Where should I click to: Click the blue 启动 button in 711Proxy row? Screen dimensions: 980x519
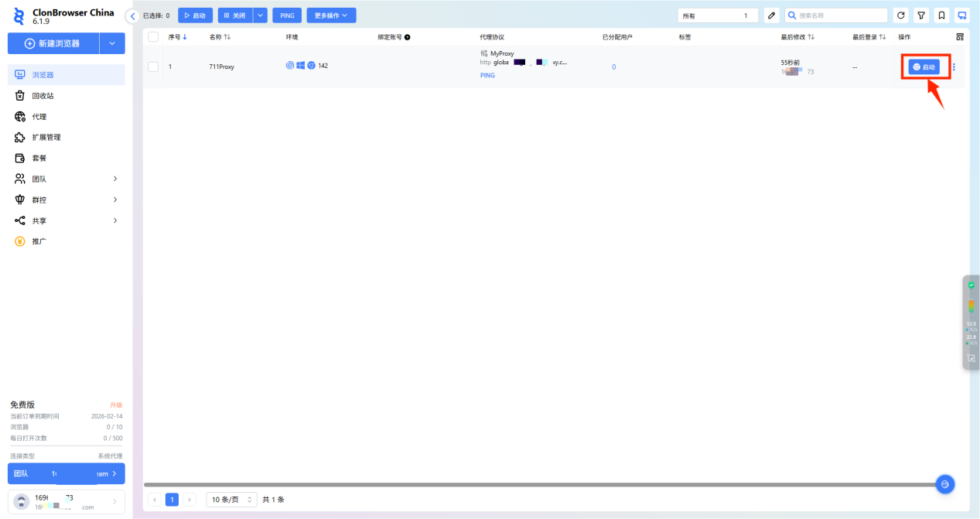[x=924, y=67]
